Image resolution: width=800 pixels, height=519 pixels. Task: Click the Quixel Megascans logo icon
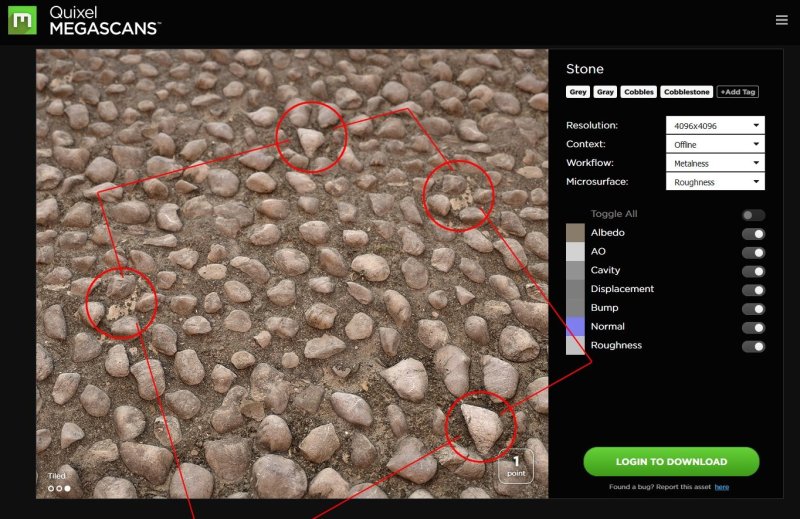tap(22, 20)
